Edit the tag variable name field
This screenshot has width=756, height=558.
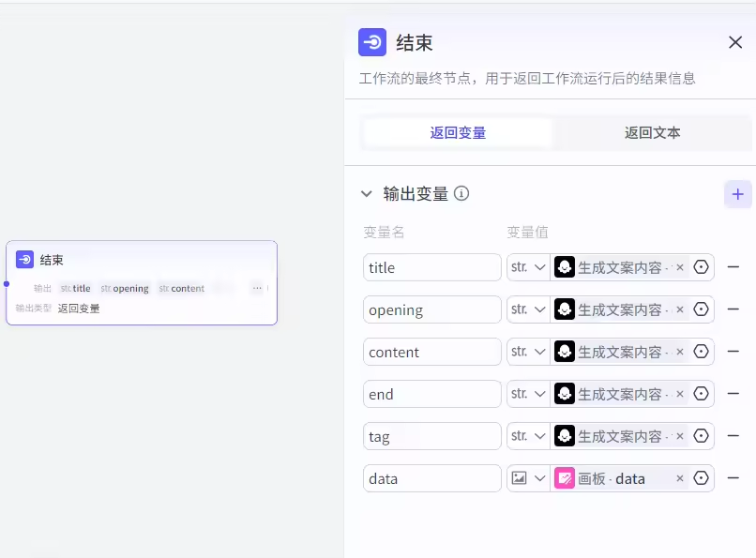431,436
